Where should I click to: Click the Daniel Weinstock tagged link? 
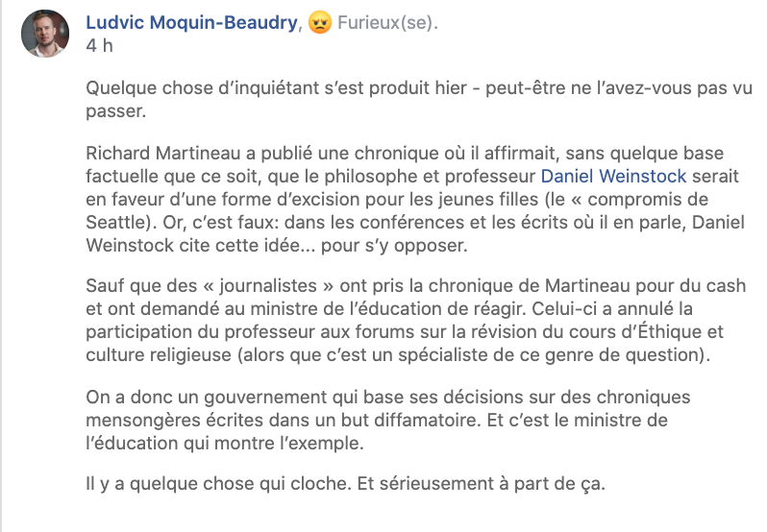(x=613, y=176)
